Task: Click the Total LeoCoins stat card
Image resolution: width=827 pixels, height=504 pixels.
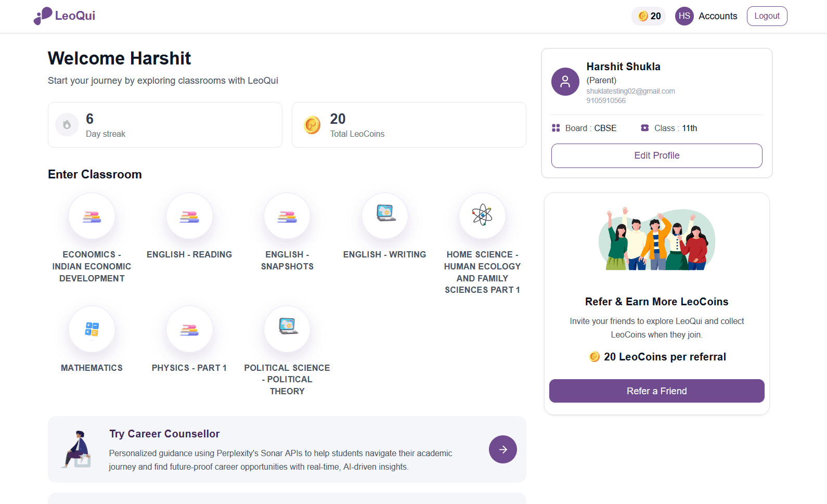Action: (409, 125)
